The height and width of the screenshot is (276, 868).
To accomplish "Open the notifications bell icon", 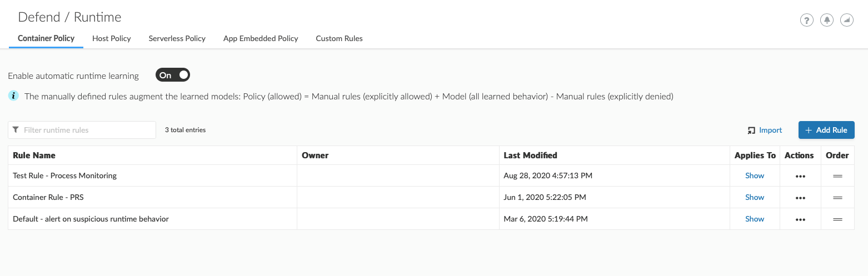I will tap(827, 21).
